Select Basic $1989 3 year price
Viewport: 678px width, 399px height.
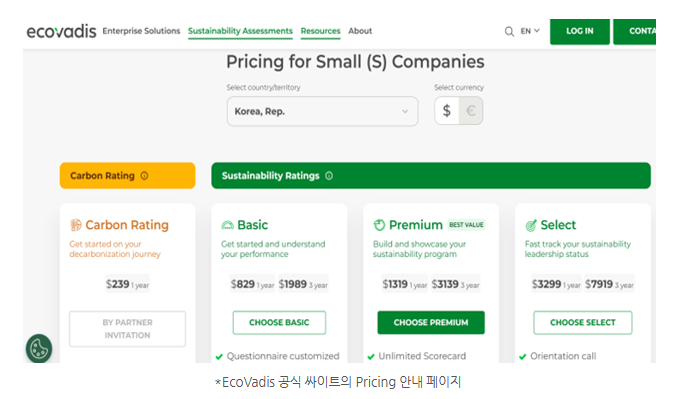tap(303, 284)
